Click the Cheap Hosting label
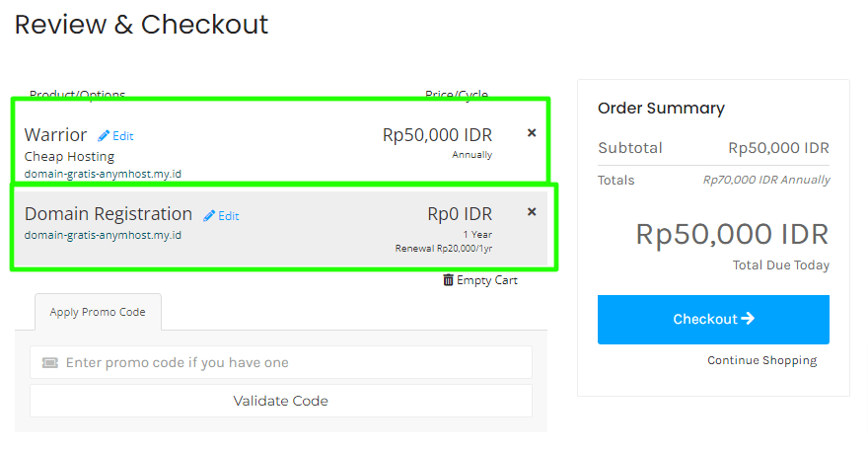868x451 pixels. click(x=69, y=157)
